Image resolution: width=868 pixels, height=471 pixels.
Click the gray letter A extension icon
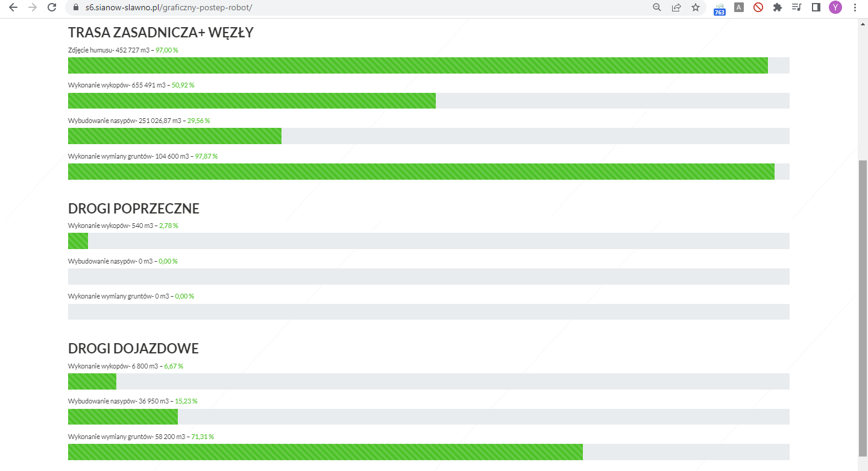(x=739, y=8)
